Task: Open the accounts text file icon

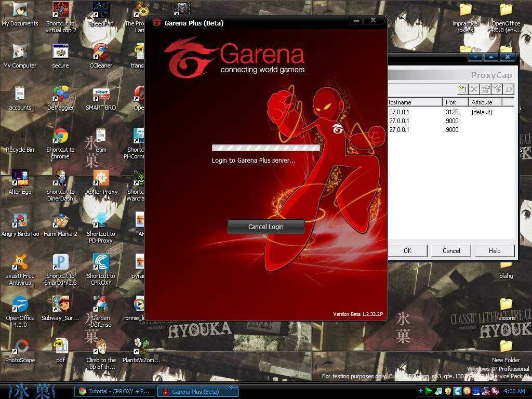Action: 20,98
